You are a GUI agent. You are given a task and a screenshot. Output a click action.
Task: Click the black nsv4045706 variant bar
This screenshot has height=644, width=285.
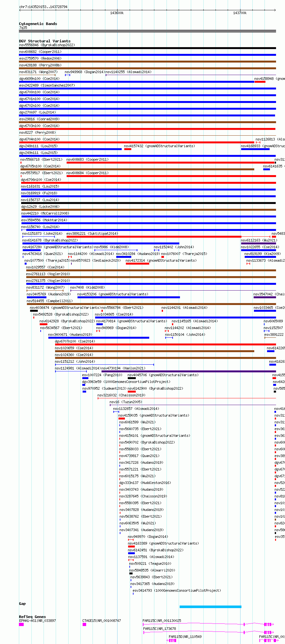pos(132,378)
